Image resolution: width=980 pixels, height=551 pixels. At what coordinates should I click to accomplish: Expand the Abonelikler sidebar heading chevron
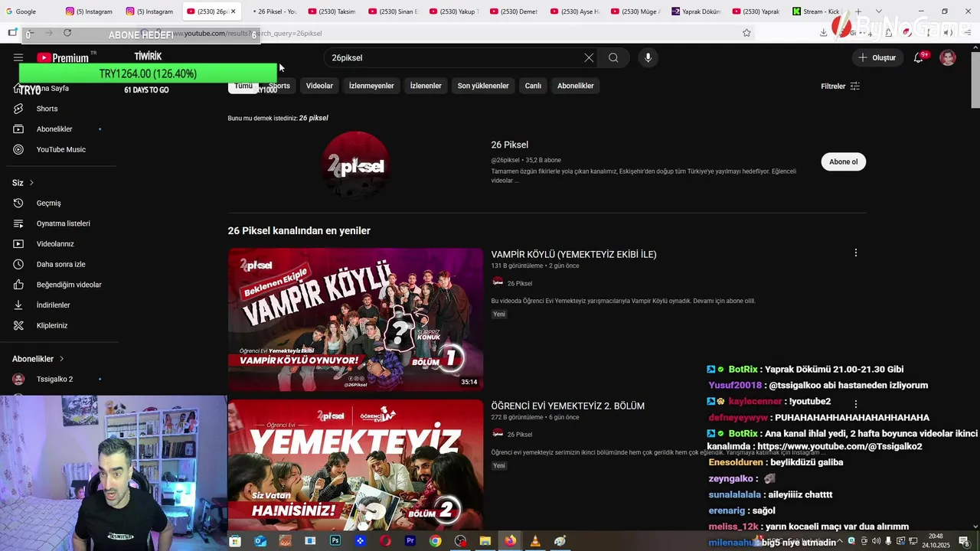click(62, 359)
